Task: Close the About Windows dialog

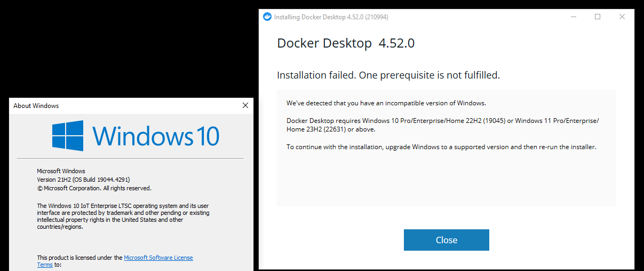Action: 245,105
